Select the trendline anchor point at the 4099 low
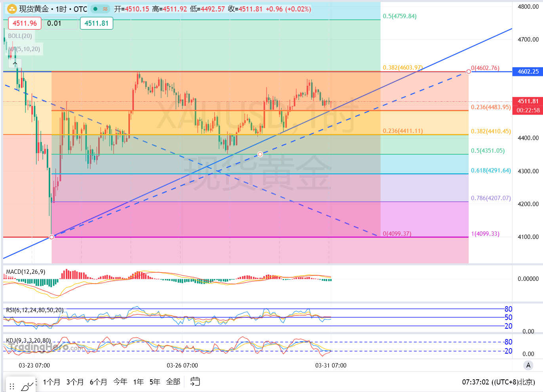 (51, 237)
